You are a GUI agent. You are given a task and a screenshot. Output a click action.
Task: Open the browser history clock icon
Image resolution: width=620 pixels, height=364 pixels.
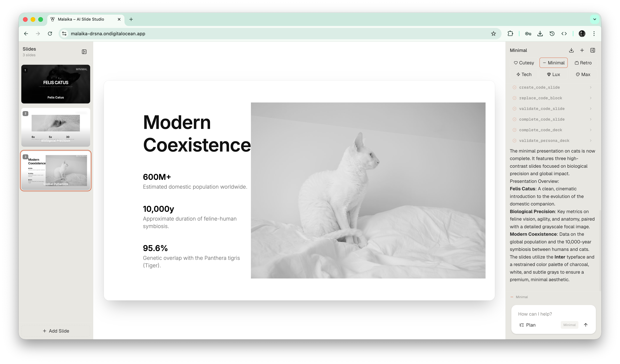coord(552,34)
